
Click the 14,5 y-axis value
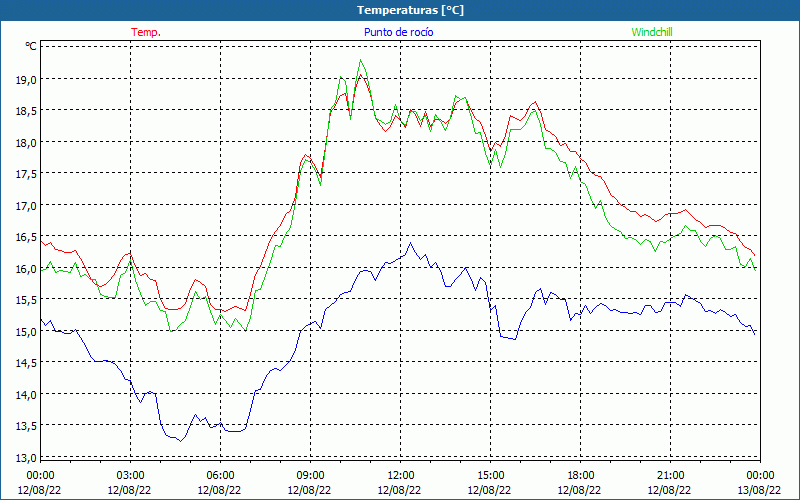tap(28, 363)
